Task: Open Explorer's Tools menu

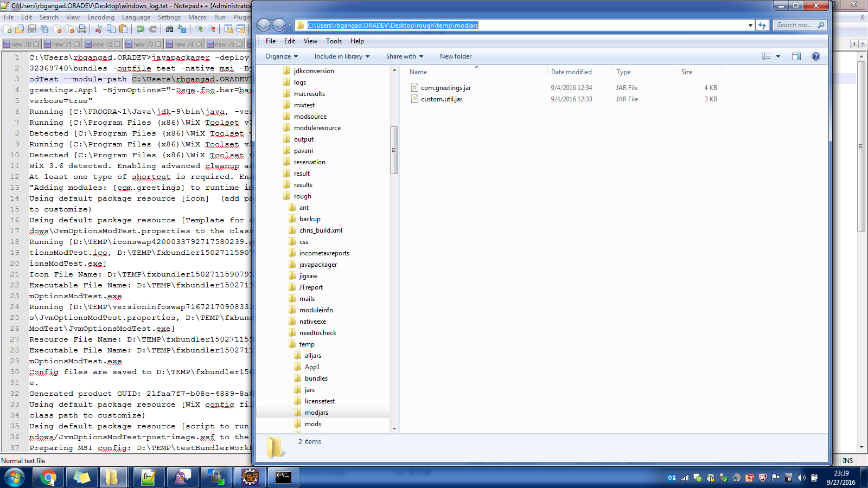Action: click(334, 41)
